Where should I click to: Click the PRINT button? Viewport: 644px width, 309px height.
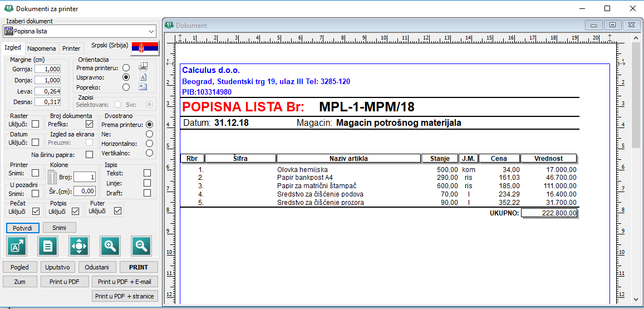pos(139,267)
